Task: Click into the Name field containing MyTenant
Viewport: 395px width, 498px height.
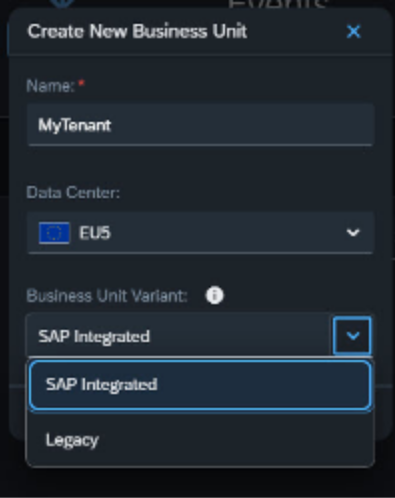Action: click(200, 125)
